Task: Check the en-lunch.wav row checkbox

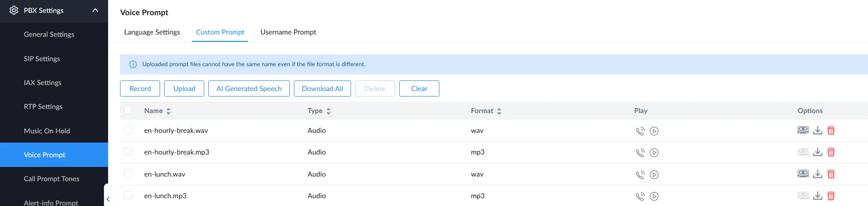Action: click(x=128, y=174)
